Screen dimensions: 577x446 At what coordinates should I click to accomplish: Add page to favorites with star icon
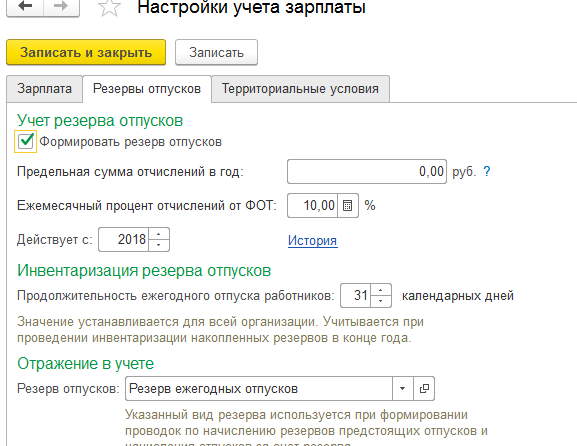coord(109,7)
